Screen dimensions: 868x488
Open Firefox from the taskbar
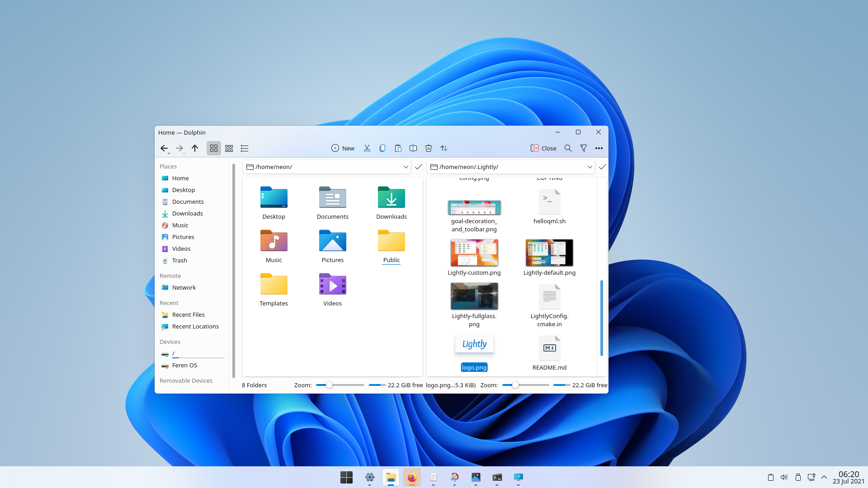(411, 477)
